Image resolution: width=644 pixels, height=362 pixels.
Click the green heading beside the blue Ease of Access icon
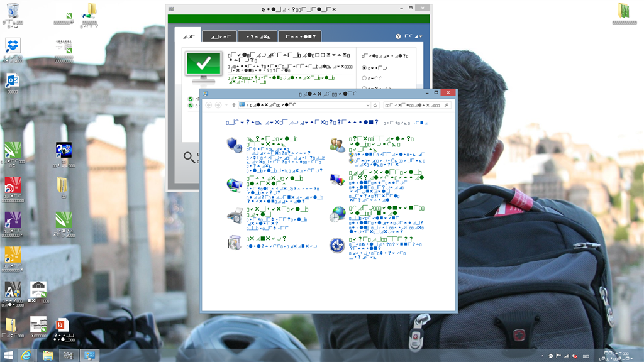click(380, 239)
